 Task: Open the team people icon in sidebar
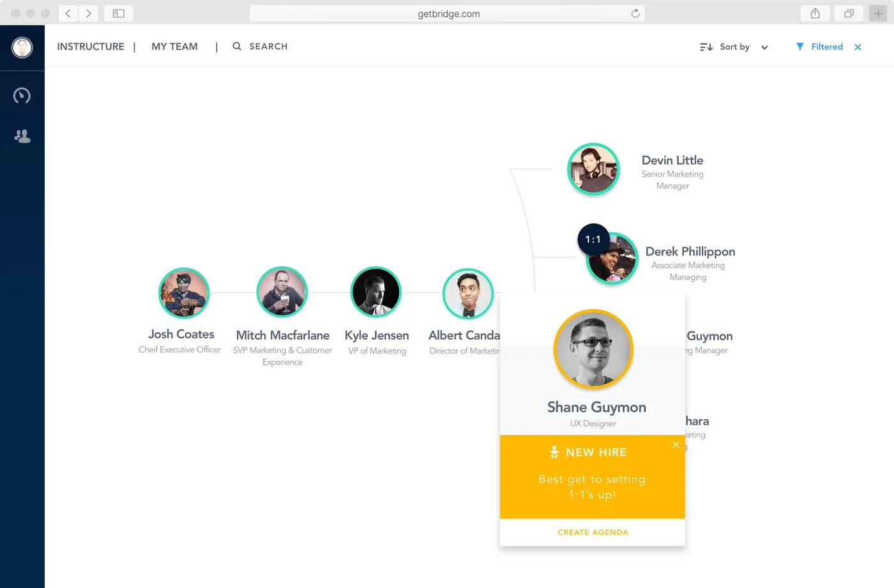pos(22,136)
